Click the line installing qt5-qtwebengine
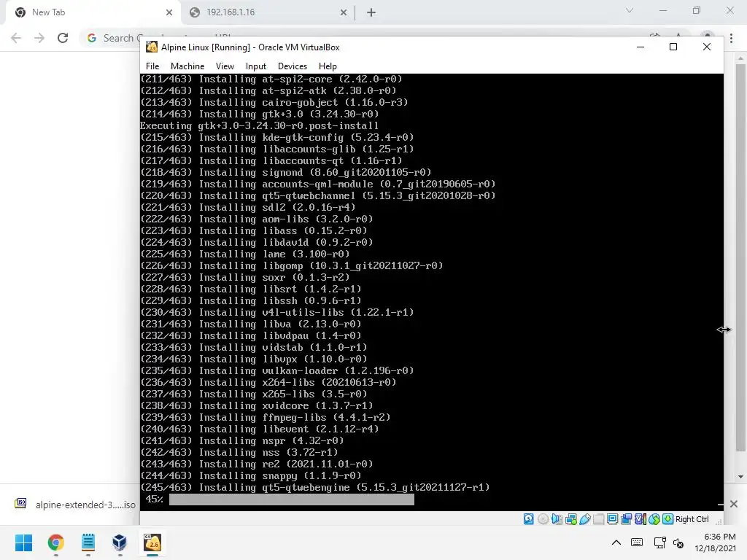Viewport: 747px width, 560px height. (x=315, y=487)
